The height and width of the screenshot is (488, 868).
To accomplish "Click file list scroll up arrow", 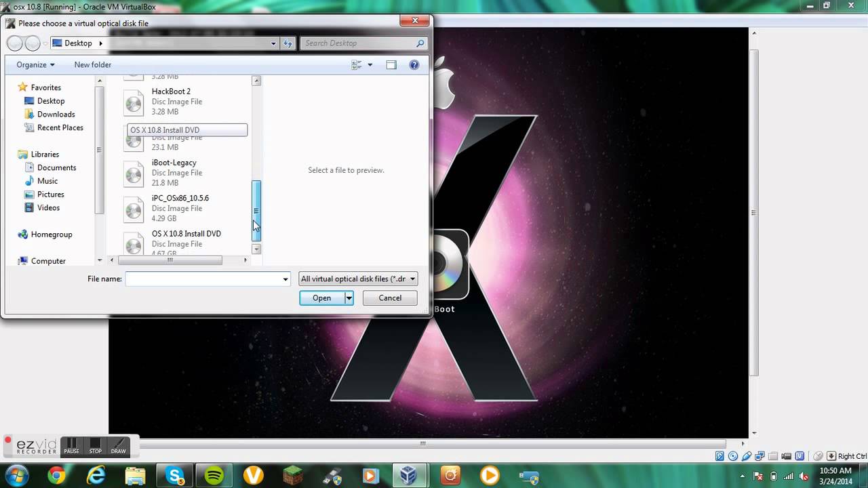I will pos(256,81).
